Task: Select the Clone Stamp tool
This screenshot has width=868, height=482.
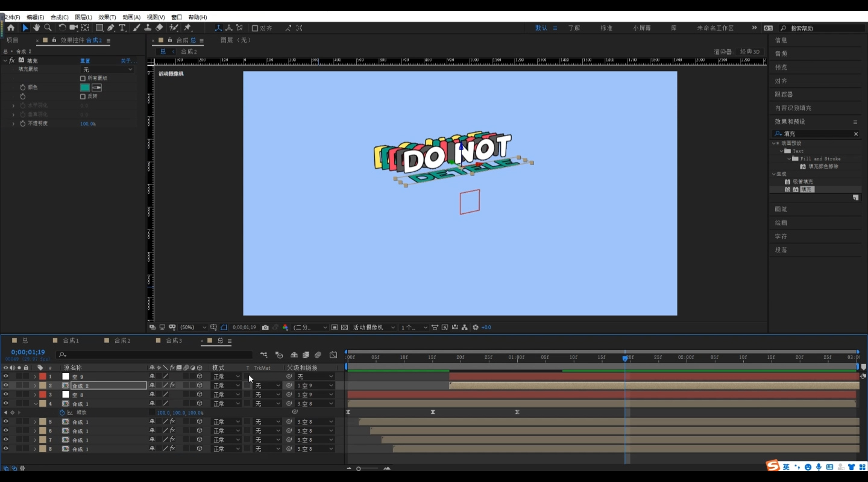Action: pos(148,28)
